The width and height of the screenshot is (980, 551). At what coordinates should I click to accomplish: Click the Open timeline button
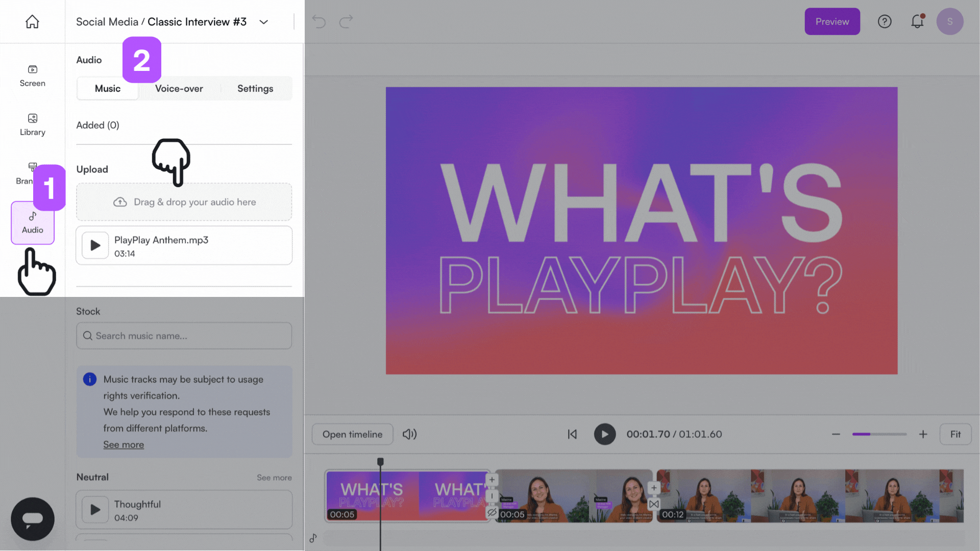click(x=352, y=434)
